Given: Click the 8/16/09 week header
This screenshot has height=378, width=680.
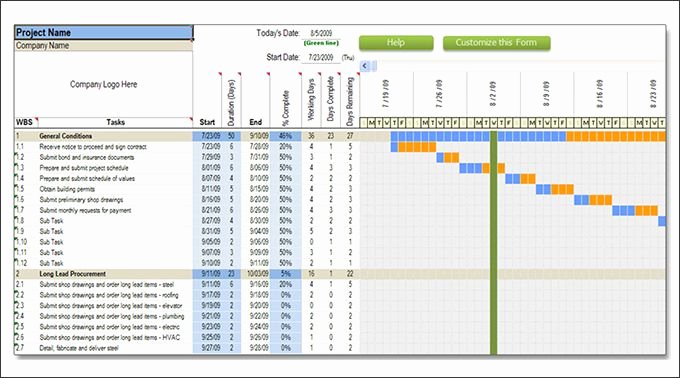Looking at the screenshot, I should click(600, 94).
